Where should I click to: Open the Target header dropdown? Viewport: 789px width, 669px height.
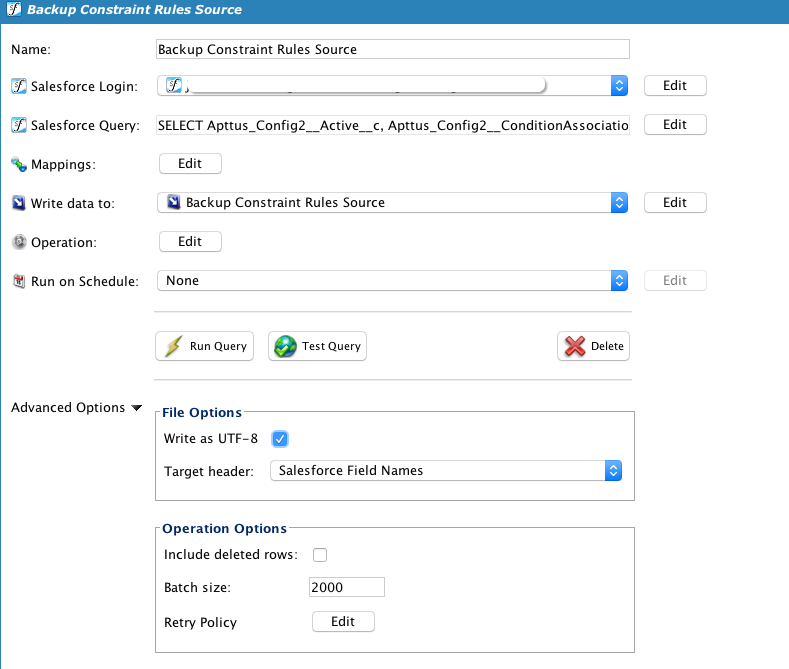click(x=613, y=470)
